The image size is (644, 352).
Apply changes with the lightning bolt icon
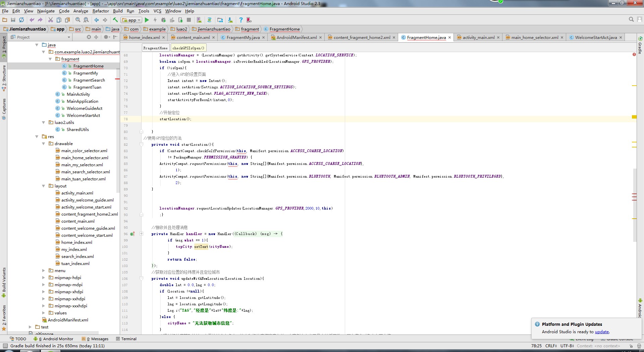coord(155,20)
